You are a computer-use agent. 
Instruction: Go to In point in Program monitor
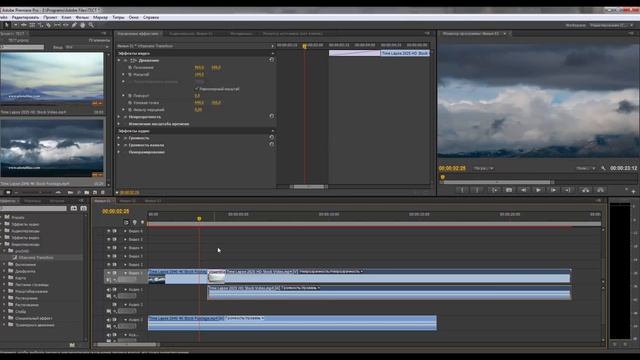coord(494,190)
